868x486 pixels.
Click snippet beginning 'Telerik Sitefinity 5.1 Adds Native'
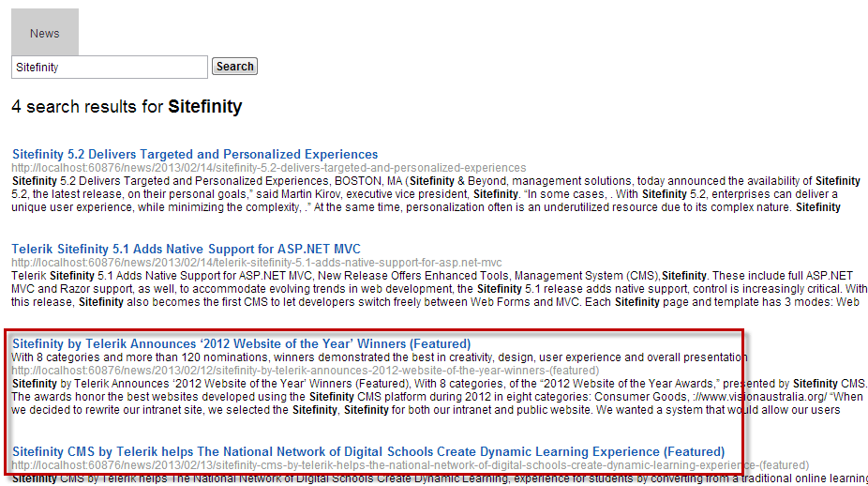click(440, 289)
